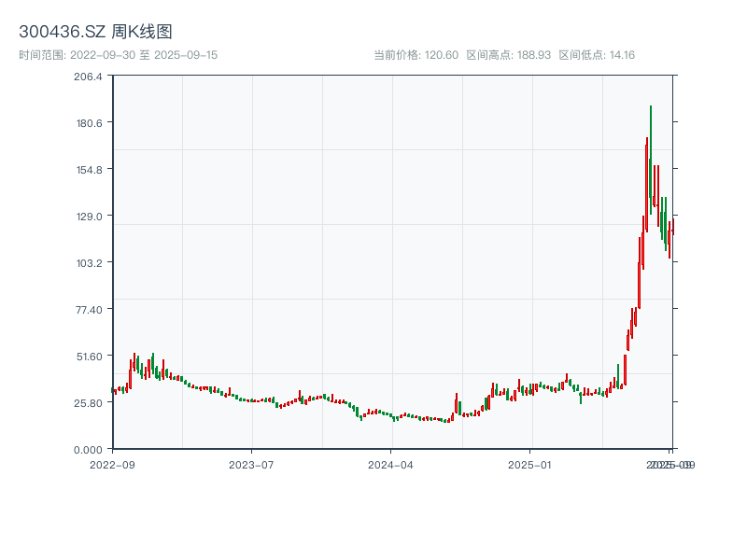Click the tallest green candlestick at the peak
Viewport: 747px width, 560px height.
[651, 160]
